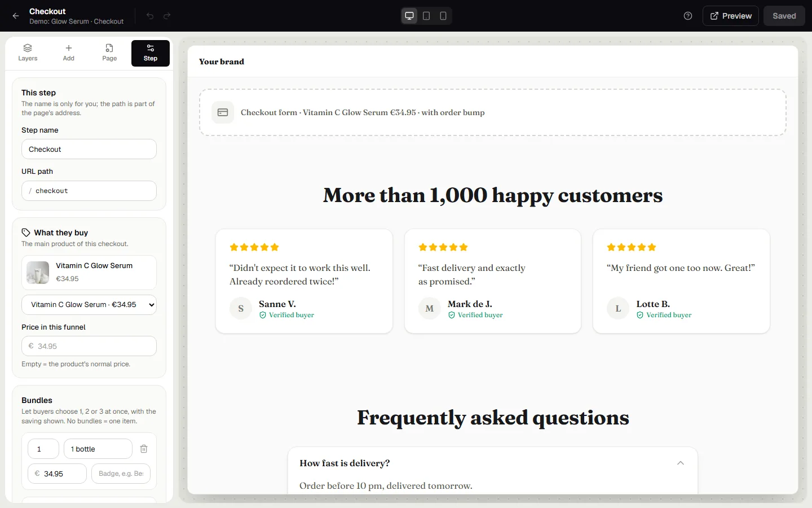This screenshot has width=812, height=508.
Task: Undo the last change
Action: point(150,16)
